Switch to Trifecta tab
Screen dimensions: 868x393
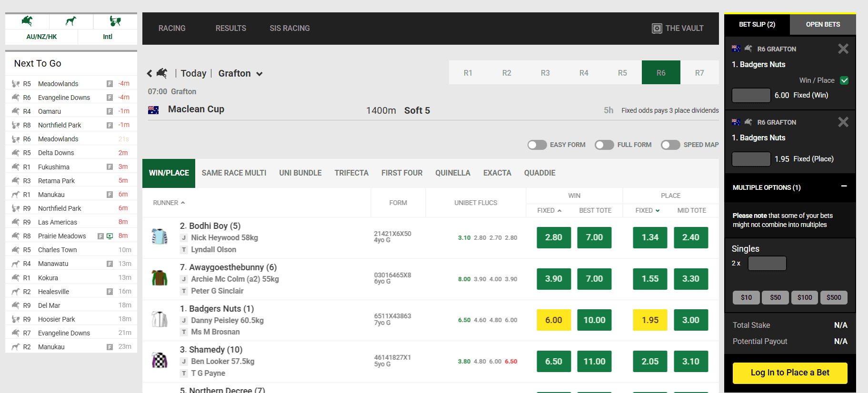(x=351, y=173)
